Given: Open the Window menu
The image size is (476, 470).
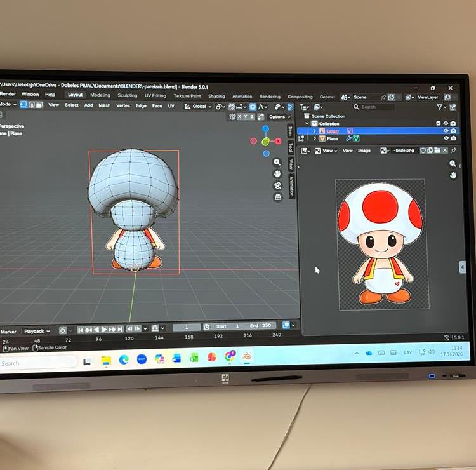Looking at the screenshot, I should [x=30, y=94].
